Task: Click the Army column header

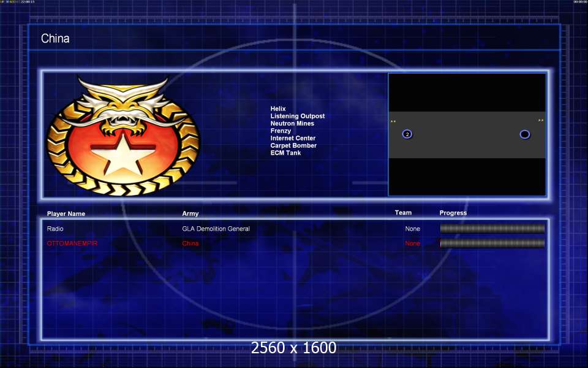Action: point(190,213)
